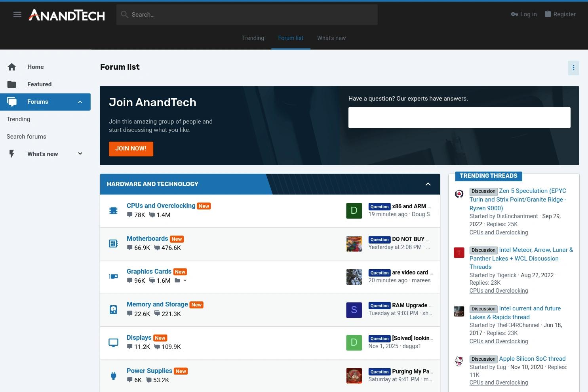The height and width of the screenshot is (392, 588).
Task: Click the HARDWARE AND TECHNOLOGY category title
Action: 152,184
